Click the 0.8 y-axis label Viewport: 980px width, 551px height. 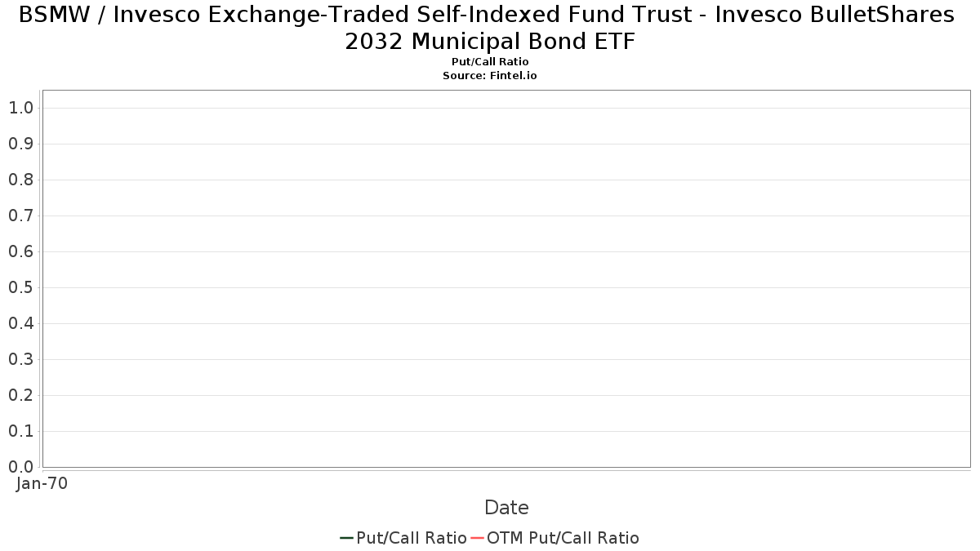point(20,180)
